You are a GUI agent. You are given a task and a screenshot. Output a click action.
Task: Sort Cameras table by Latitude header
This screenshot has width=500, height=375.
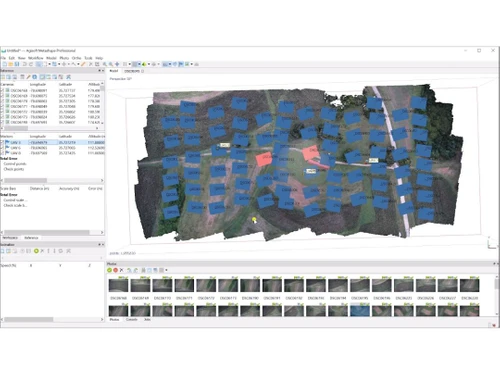click(x=65, y=84)
